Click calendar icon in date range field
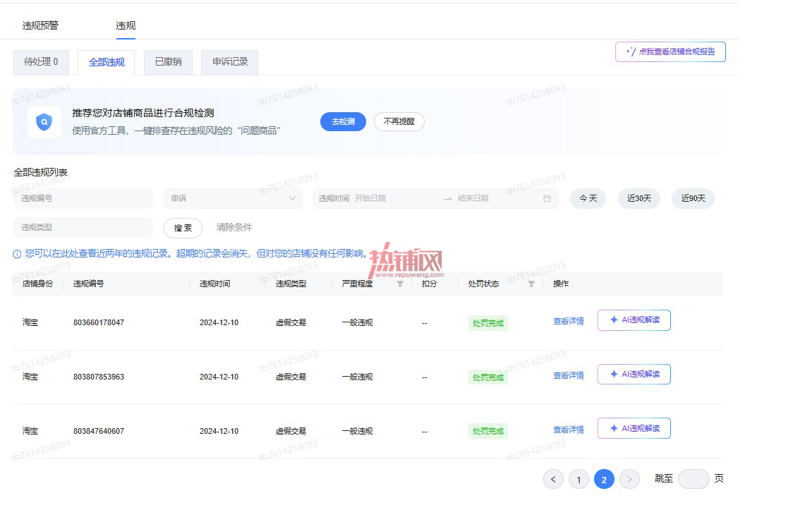 [547, 198]
